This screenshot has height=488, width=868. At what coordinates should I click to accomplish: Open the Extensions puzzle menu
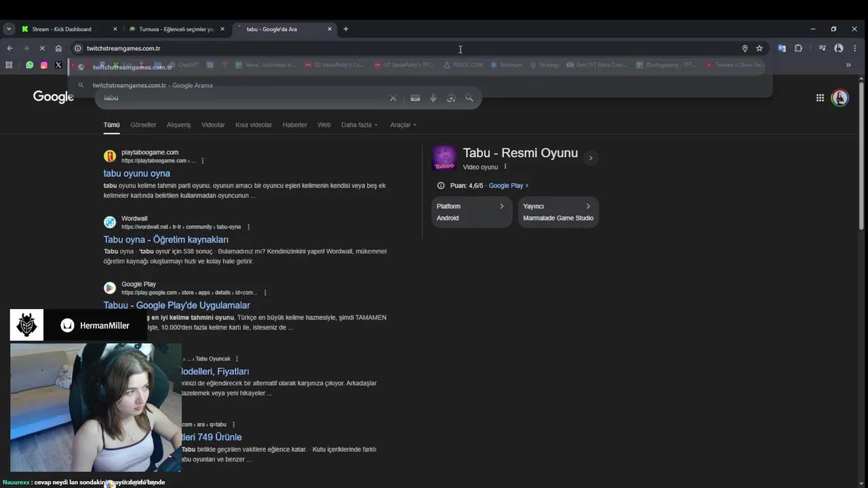(798, 48)
